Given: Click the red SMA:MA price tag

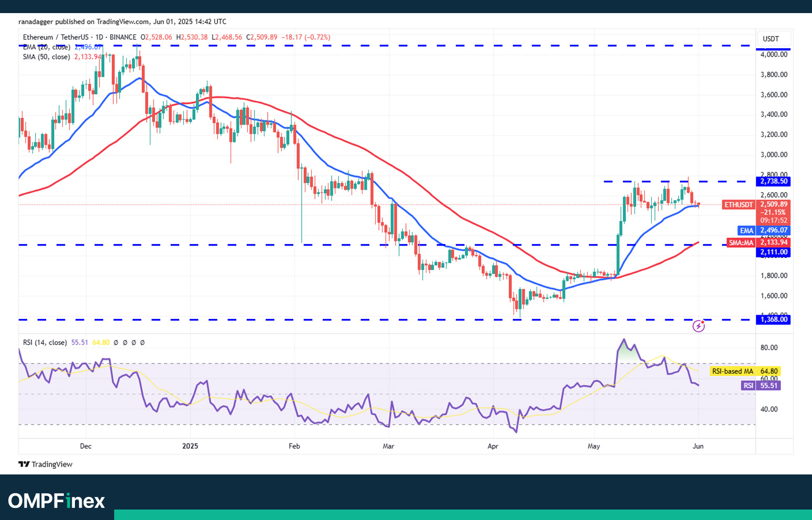Looking at the screenshot, I should click(741, 242).
